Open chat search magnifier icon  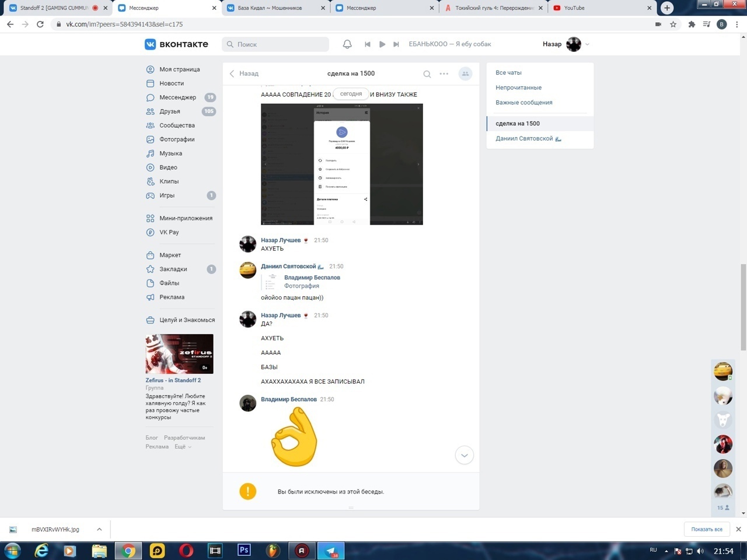click(x=427, y=74)
